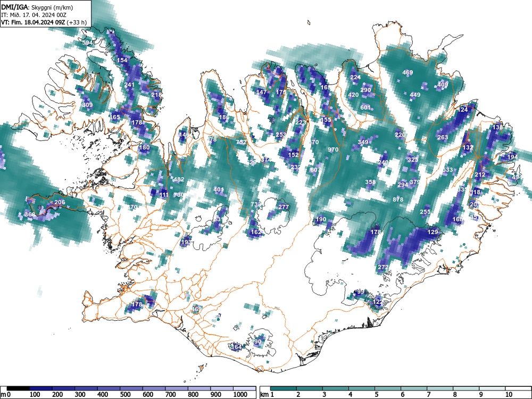Click the 'VT: Fim. 18.04.2024 09Z (+33 h)' line
The image size is (532, 399).
click(44, 22)
